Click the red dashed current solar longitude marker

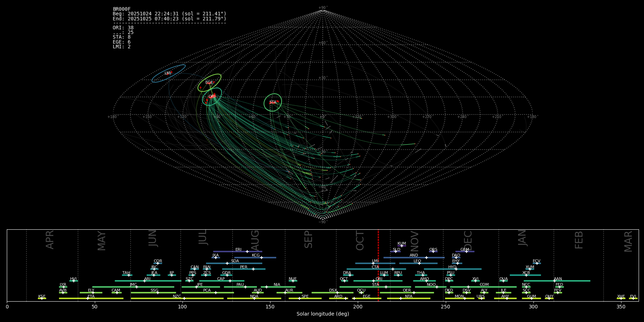point(378,265)
